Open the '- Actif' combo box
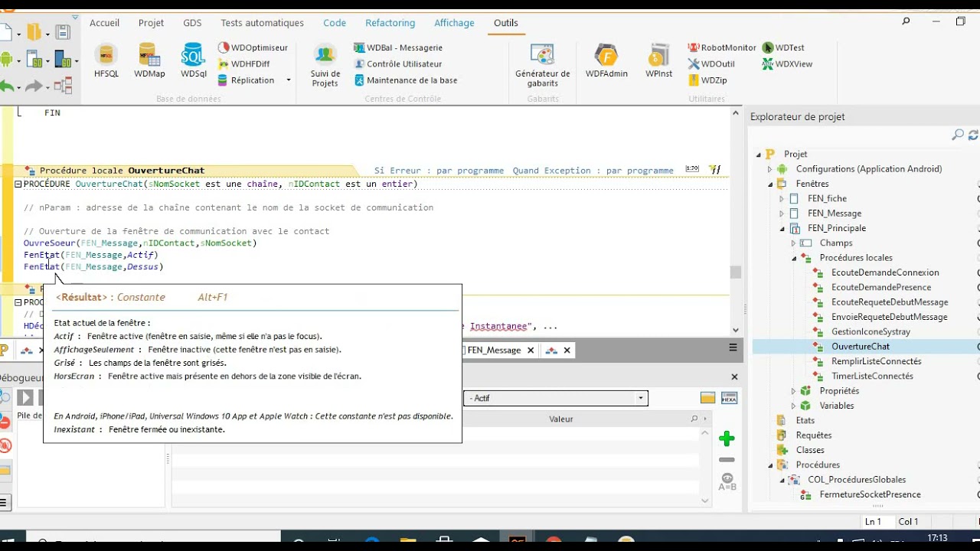 556,398
